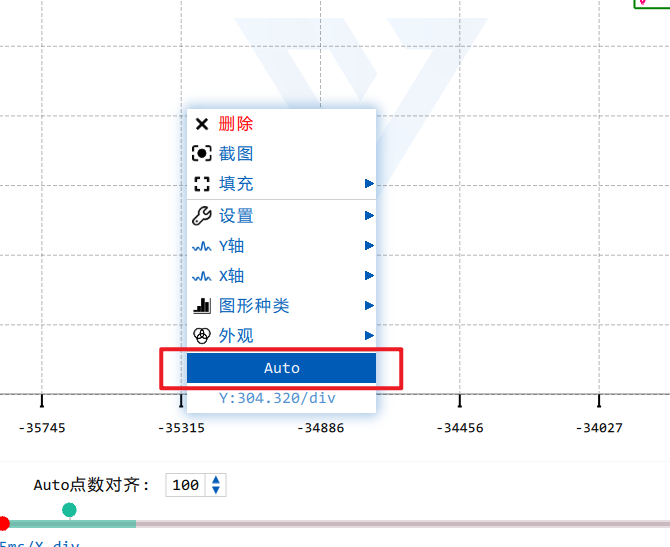670x547 pixels.
Task: Increase Auto点数对齐 value with up arrow
Action: click(x=216, y=480)
